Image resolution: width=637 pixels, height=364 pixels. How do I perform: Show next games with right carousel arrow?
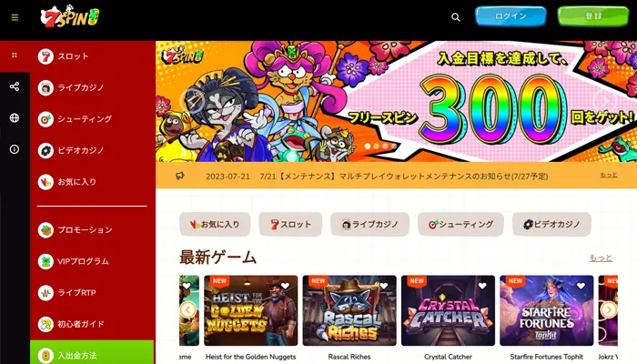pyautogui.click(x=609, y=310)
